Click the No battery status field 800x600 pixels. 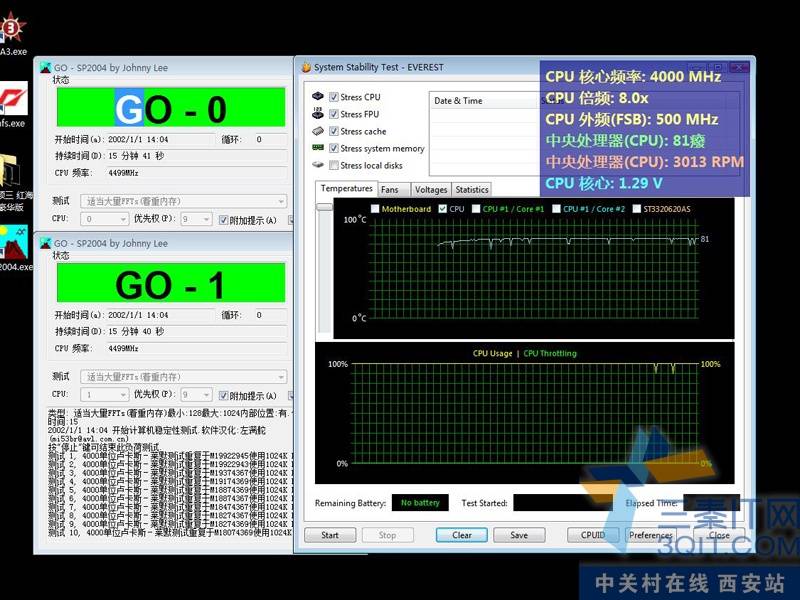pos(420,503)
